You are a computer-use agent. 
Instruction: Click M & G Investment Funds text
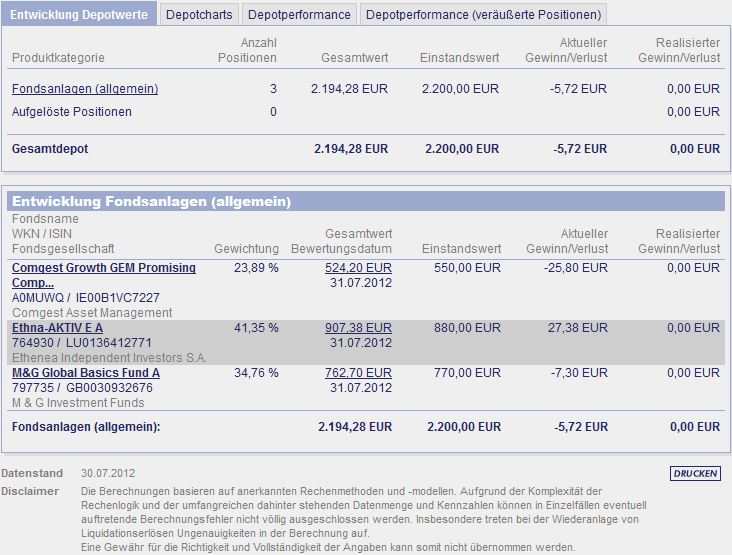tap(78, 402)
